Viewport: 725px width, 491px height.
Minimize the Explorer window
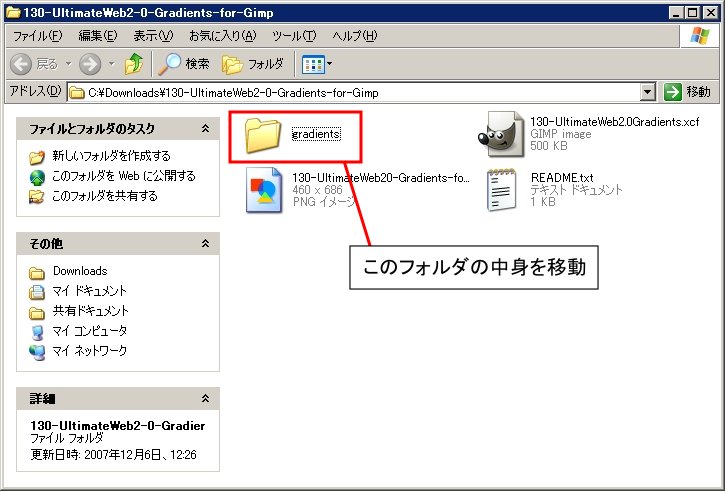tap(676, 12)
